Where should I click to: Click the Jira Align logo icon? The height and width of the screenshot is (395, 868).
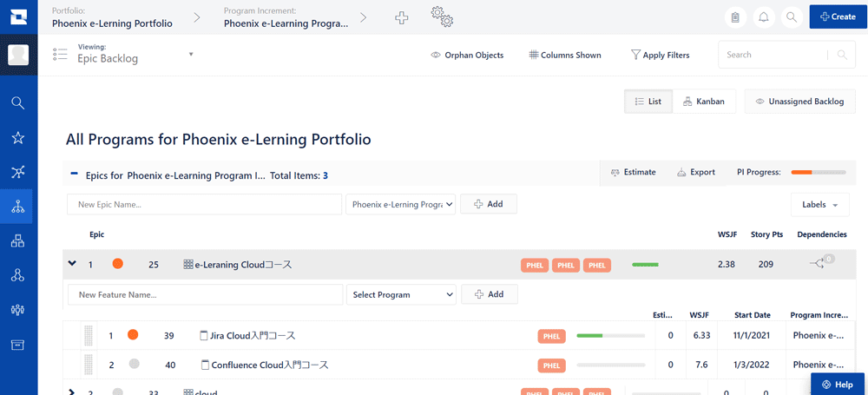tap(18, 16)
